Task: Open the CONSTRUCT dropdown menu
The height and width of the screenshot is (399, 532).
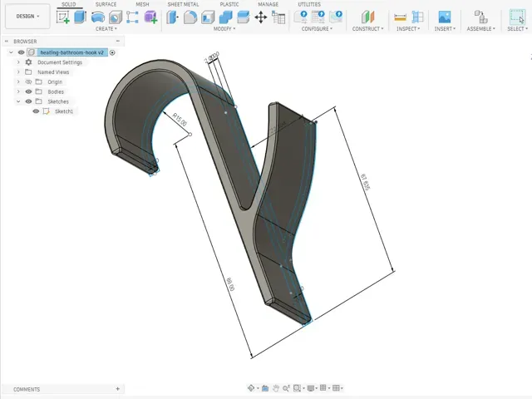Action: (367, 29)
